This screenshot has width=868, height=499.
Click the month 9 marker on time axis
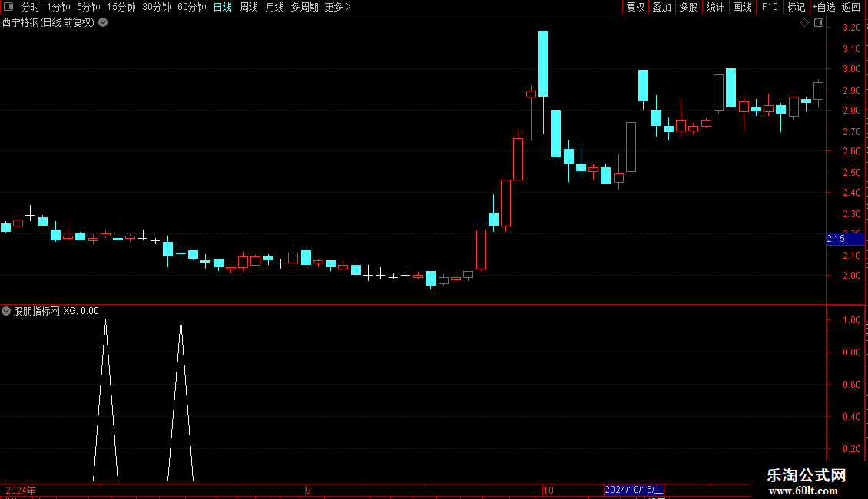click(x=308, y=490)
